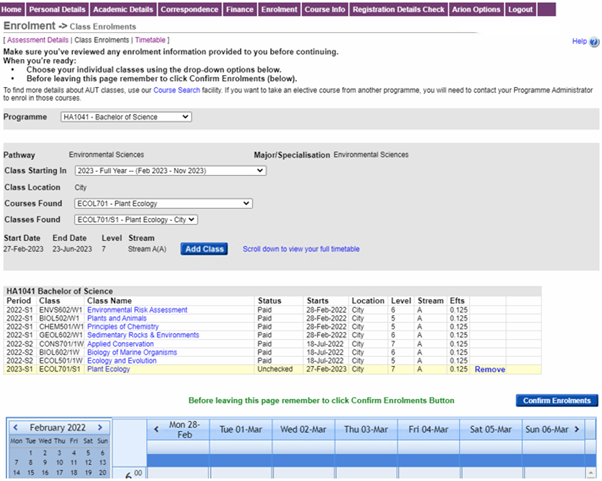Viewport: 602px width, 481px height.
Task: Click the Logout menu item
Action: (520, 9)
